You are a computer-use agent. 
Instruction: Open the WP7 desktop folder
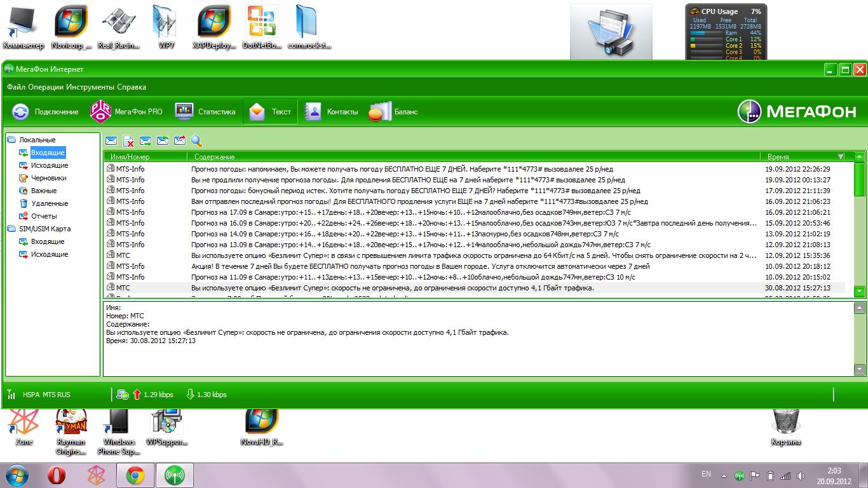coord(166,27)
